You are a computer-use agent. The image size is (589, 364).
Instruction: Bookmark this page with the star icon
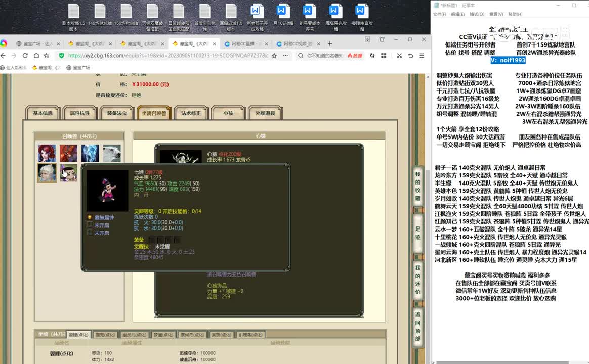(x=274, y=56)
